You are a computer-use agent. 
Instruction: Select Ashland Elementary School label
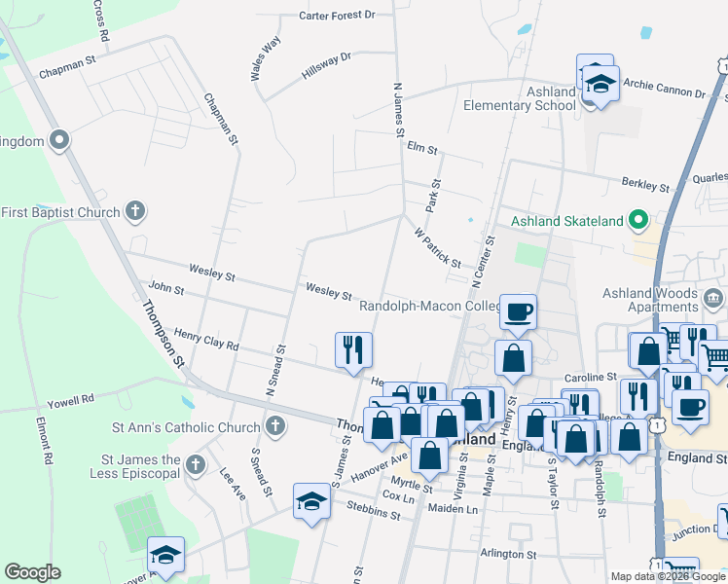(519, 98)
